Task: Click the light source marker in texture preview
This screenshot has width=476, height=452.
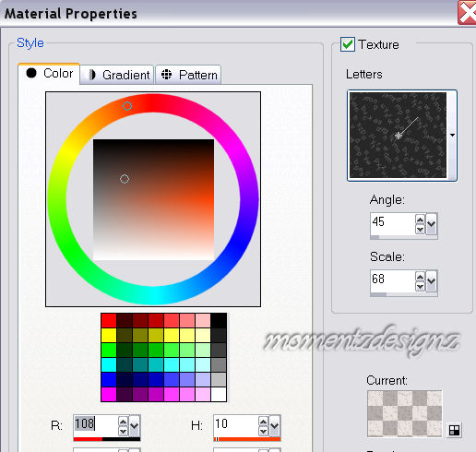Action: (399, 136)
